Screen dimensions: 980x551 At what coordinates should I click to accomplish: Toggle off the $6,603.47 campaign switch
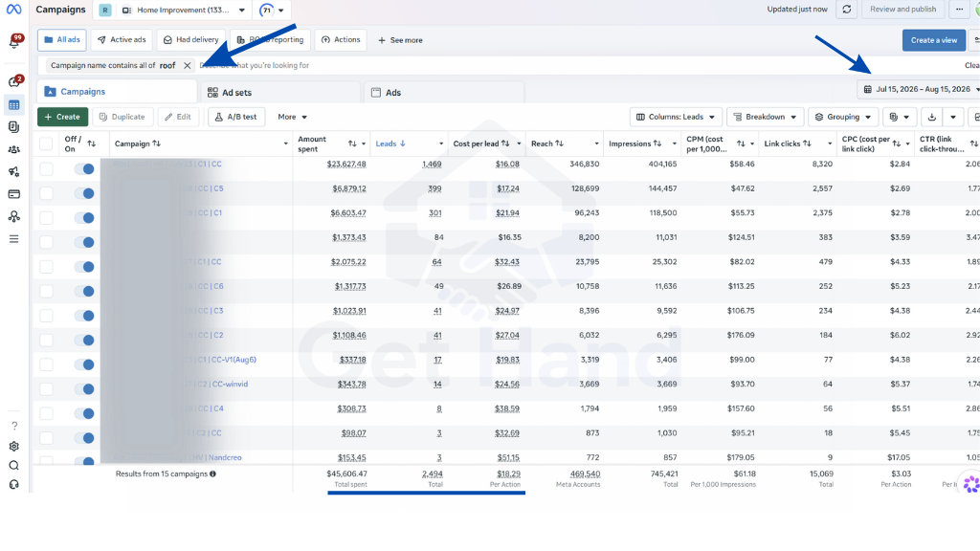pos(84,217)
